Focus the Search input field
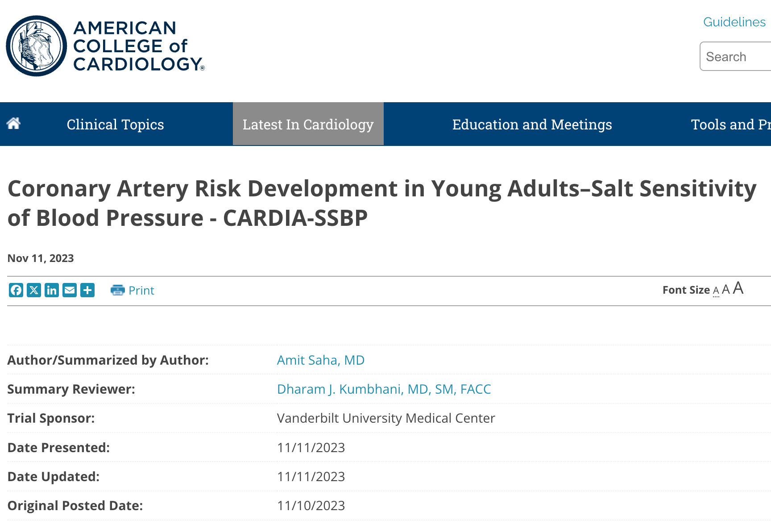Viewport: 771px width, 532px height. click(736, 57)
